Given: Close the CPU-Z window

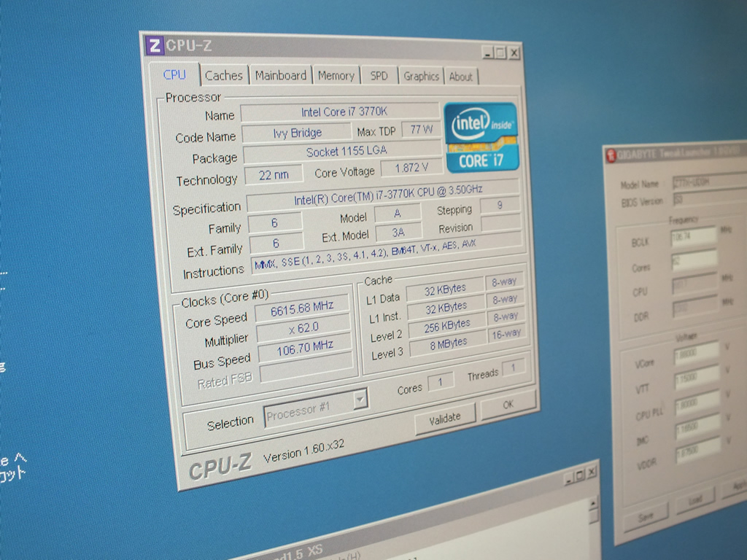Looking at the screenshot, I should pos(514,52).
